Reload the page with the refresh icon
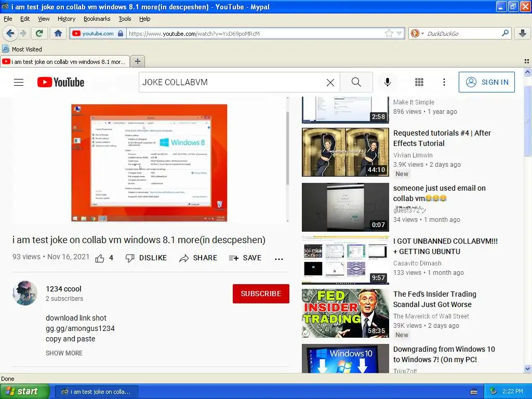Image resolution: width=532 pixels, height=399 pixels. [39, 33]
